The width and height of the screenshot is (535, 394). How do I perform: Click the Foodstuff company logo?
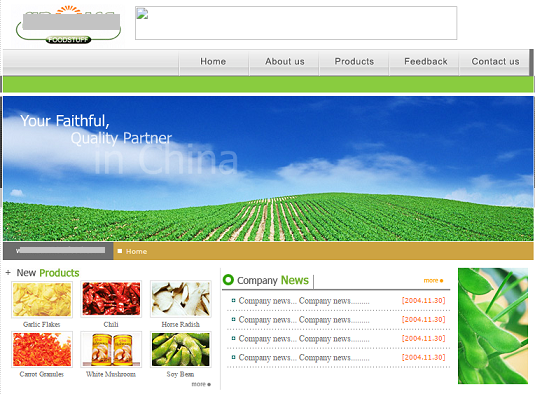pyautogui.click(x=68, y=25)
